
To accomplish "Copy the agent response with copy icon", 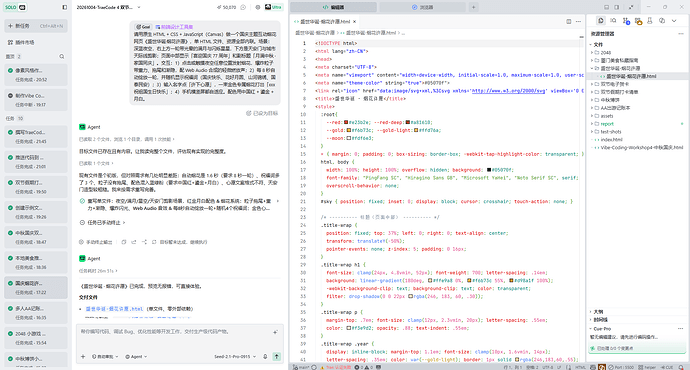I will point(124,242).
